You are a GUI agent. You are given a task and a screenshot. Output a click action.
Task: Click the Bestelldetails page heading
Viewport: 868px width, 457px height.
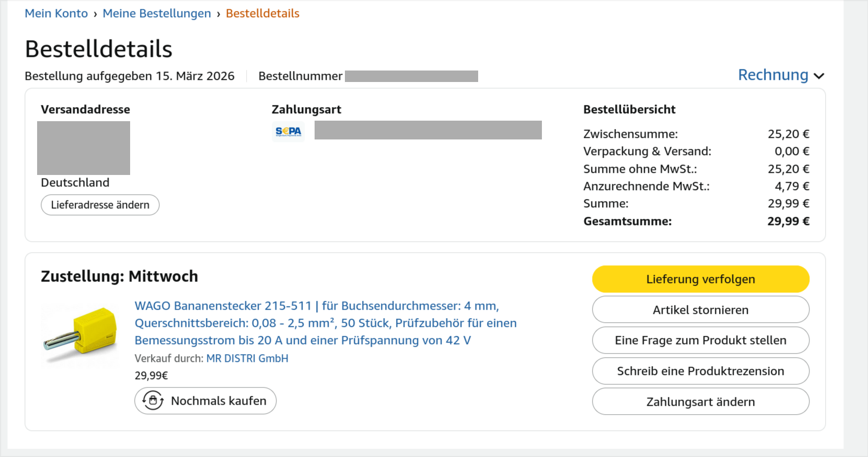[x=99, y=49]
